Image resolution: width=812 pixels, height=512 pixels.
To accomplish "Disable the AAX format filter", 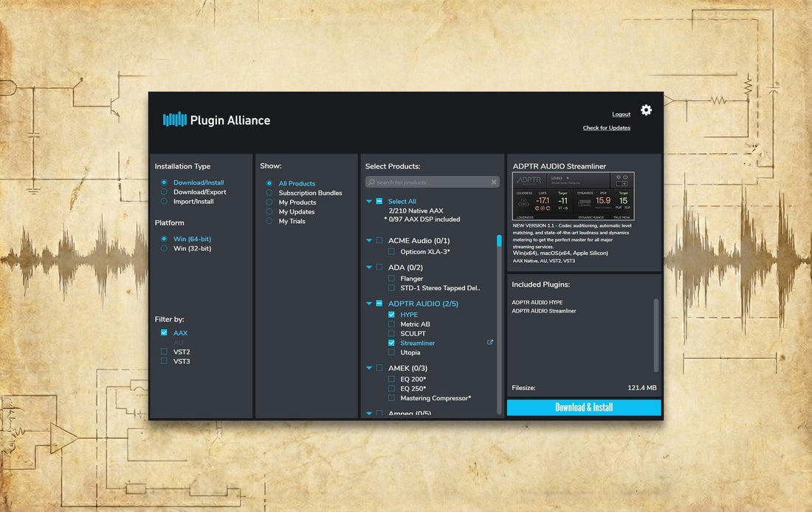I will [x=164, y=332].
